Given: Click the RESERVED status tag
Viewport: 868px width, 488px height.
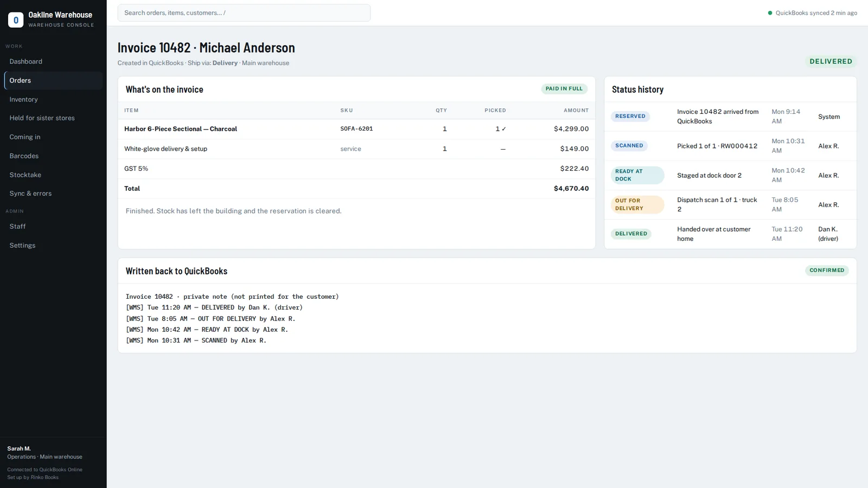Looking at the screenshot, I should (x=630, y=117).
